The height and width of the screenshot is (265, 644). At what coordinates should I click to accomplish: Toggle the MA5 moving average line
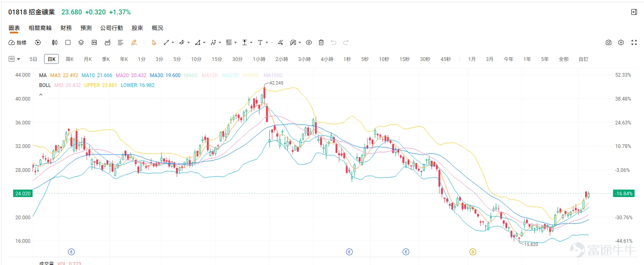click(x=64, y=75)
